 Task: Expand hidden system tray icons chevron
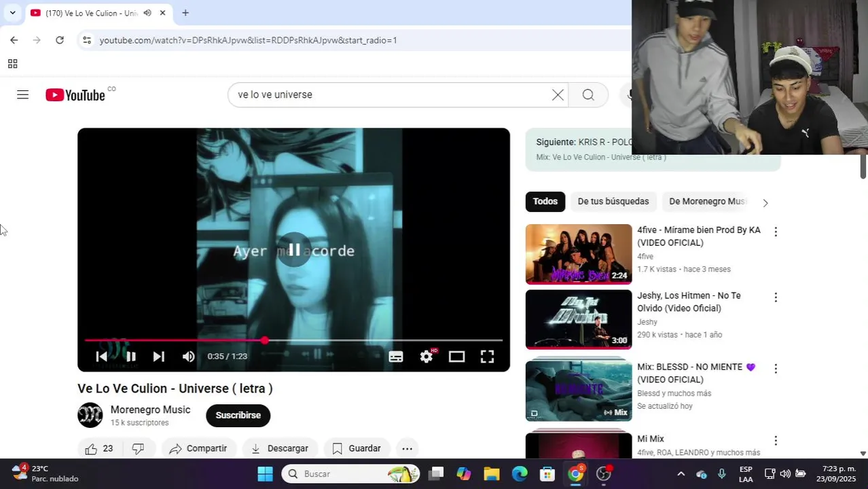pyautogui.click(x=681, y=473)
